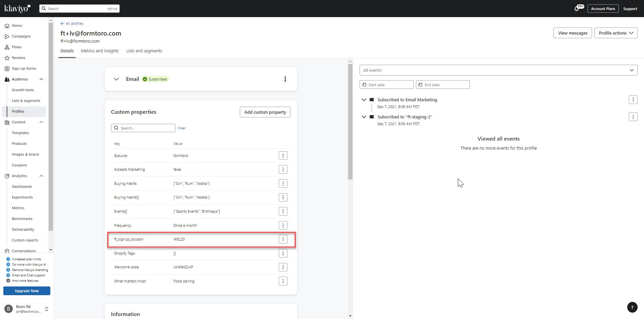Switch to Lists and segments tab
The image size is (644, 319).
[x=144, y=51]
